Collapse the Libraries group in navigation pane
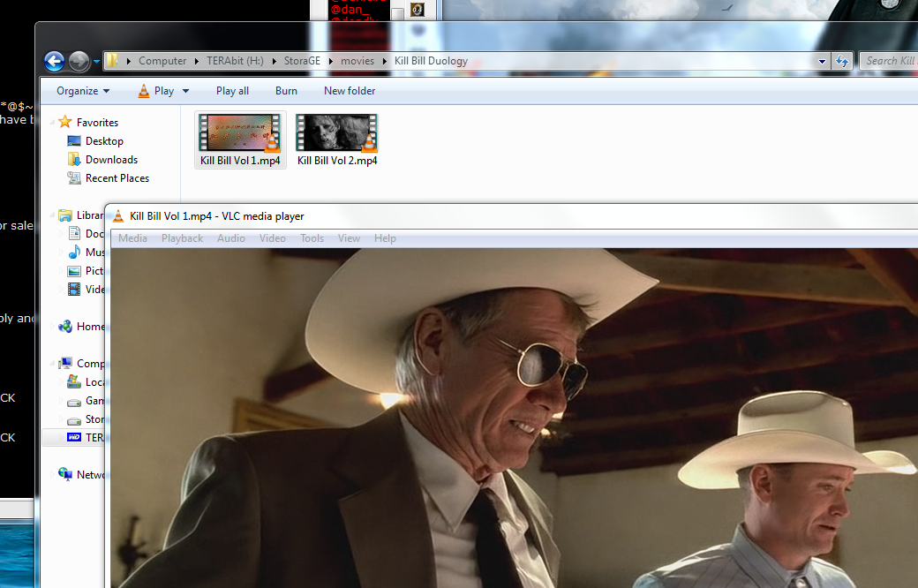The image size is (918, 588). coord(52,215)
